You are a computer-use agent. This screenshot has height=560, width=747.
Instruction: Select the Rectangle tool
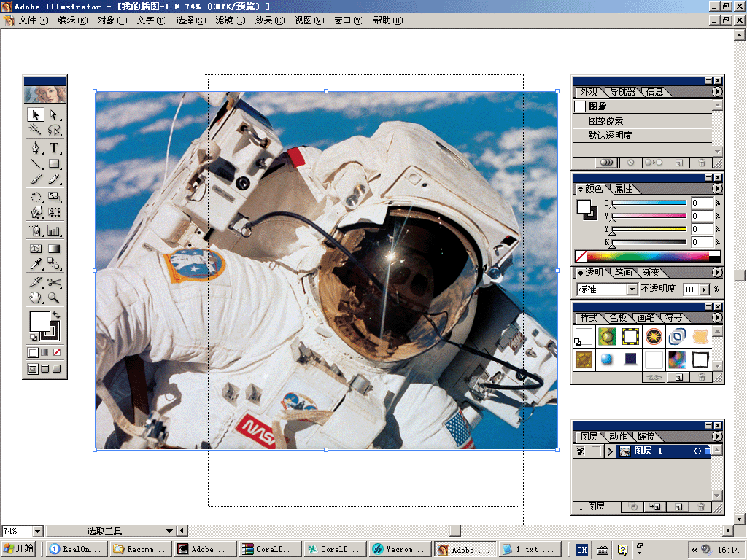pyautogui.click(x=54, y=164)
